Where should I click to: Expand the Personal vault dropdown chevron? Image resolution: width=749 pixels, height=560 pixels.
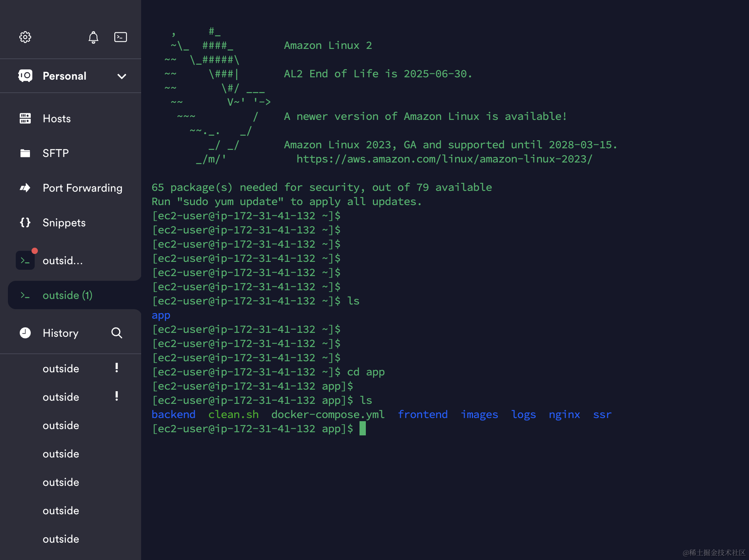tap(122, 76)
